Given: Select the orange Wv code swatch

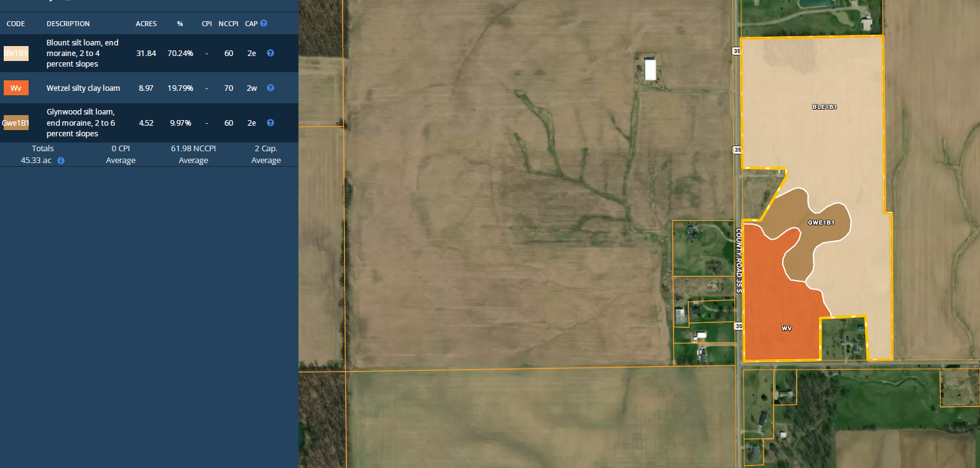Looking at the screenshot, I should 16,88.
